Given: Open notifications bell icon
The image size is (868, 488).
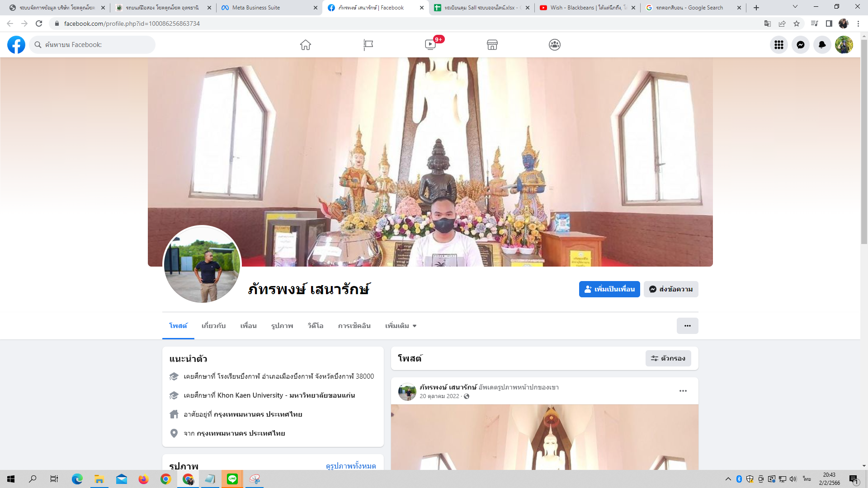Looking at the screenshot, I should [822, 45].
